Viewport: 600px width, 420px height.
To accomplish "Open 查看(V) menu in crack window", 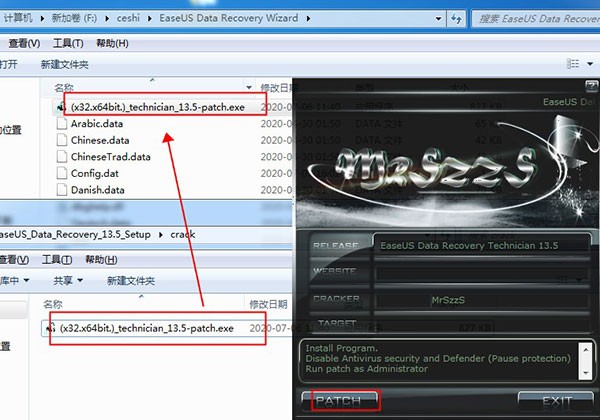I will point(14,260).
